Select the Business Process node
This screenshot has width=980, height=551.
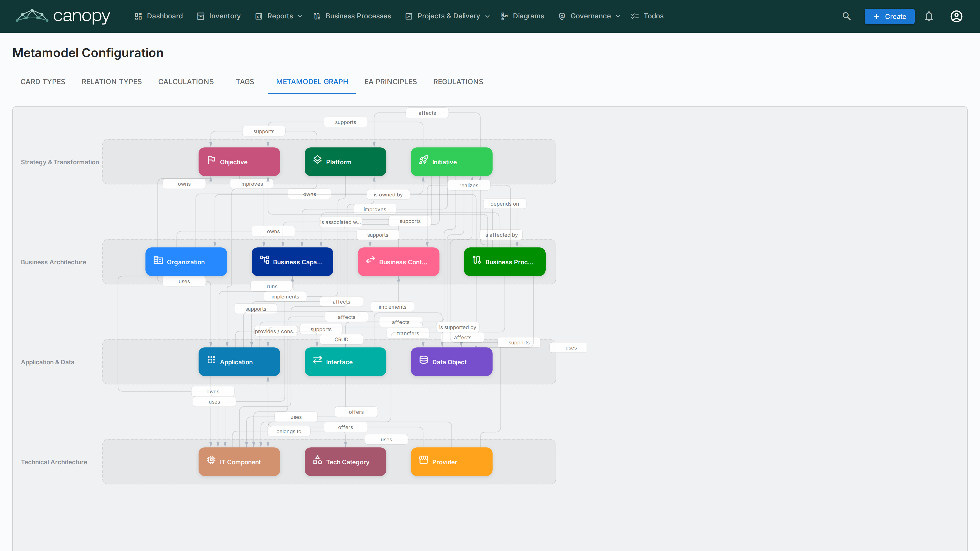[505, 262]
